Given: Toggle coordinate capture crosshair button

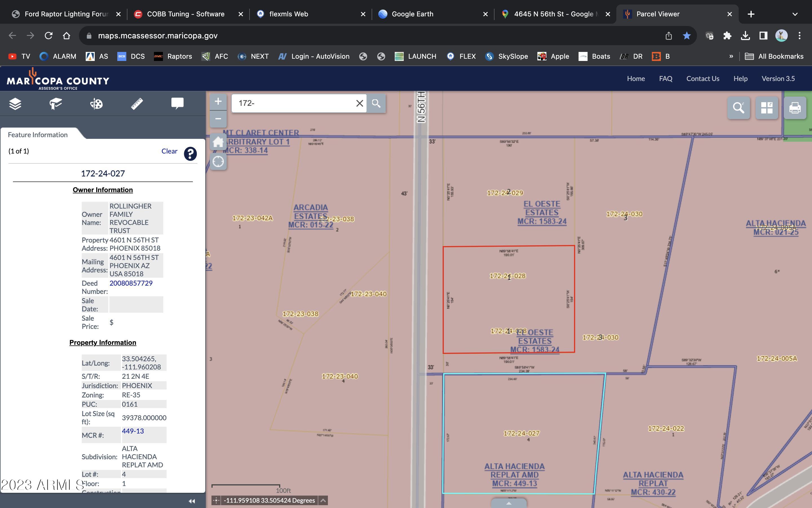Looking at the screenshot, I should [x=216, y=500].
